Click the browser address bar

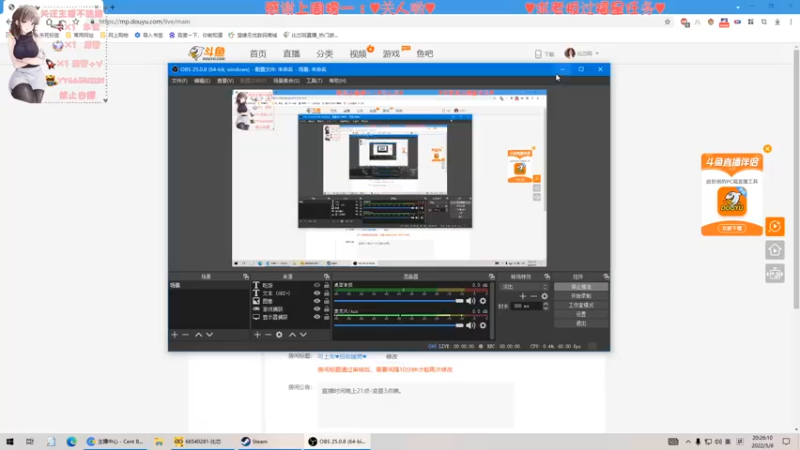click(378, 21)
